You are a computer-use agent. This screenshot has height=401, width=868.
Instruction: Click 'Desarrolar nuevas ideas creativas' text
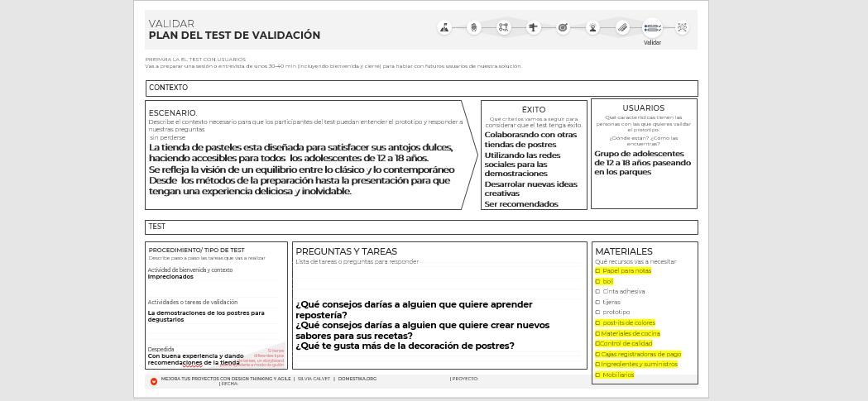(x=531, y=189)
